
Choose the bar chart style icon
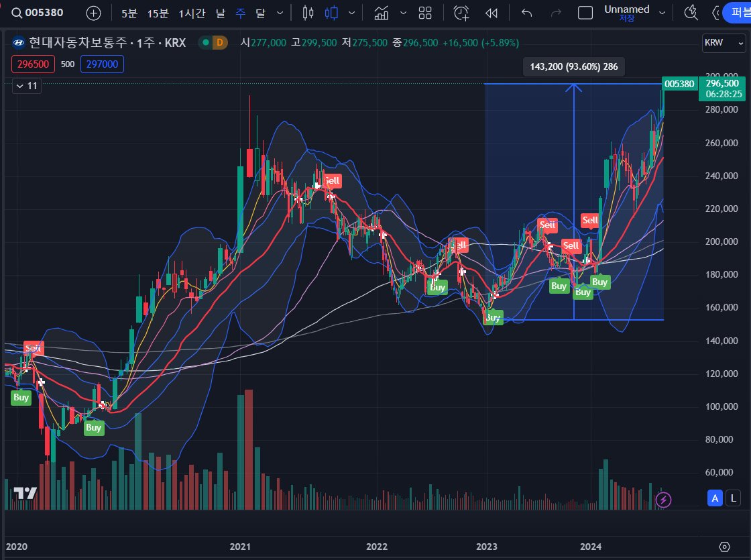[x=308, y=13]
